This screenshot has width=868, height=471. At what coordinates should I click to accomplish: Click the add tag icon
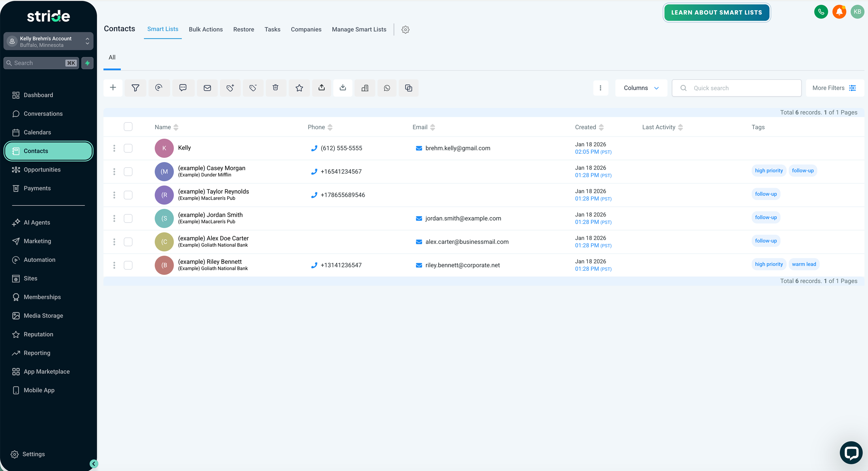pyautogui.click(x=230, y=88)
